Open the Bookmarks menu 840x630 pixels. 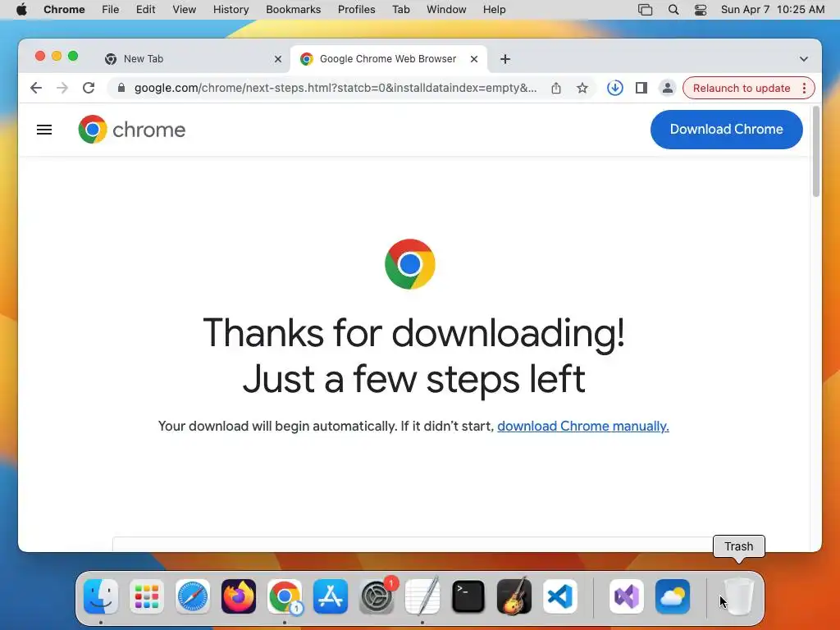pyautogui.click(x=293, y=10)
